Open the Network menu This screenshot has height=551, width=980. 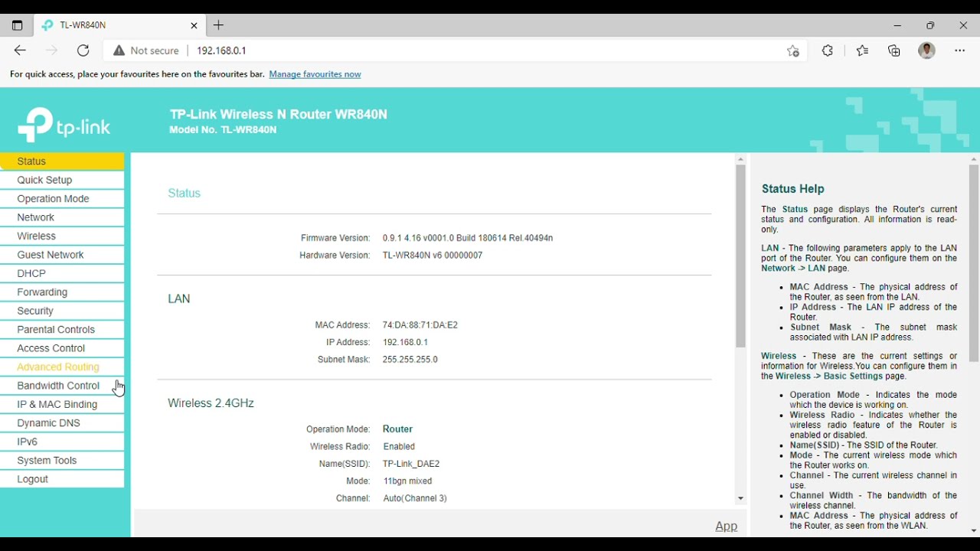[63, 218]
